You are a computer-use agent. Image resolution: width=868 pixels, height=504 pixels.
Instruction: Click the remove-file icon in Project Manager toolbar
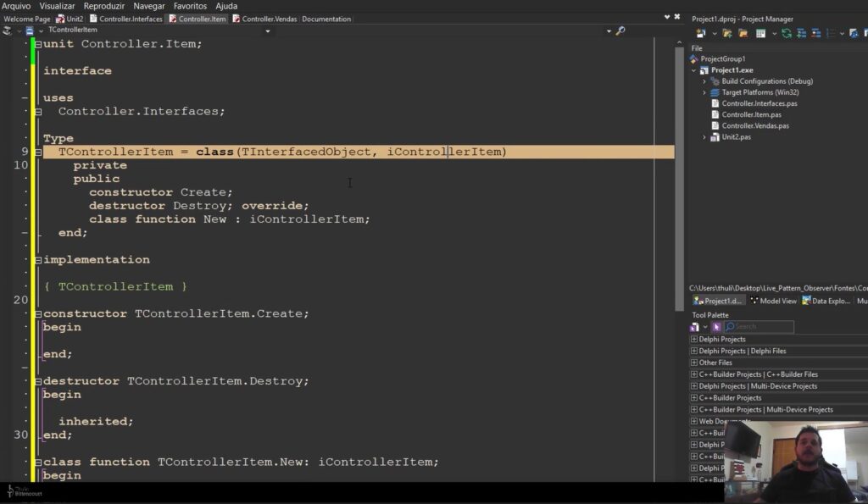point(815,32)
